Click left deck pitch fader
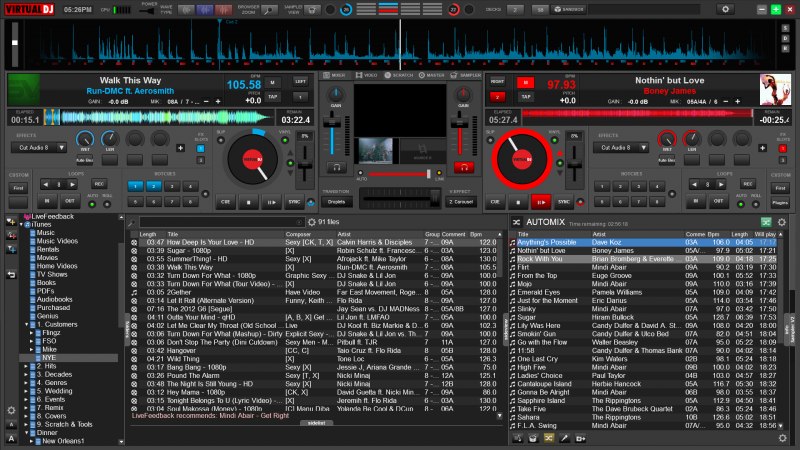This screenshot has width=800, height=450. pos(305,165)
